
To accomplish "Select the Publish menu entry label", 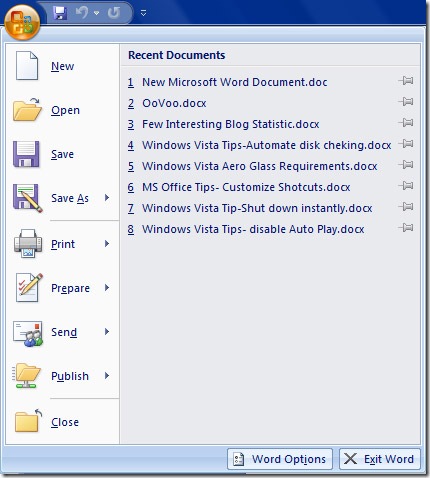I will [70, 376].
